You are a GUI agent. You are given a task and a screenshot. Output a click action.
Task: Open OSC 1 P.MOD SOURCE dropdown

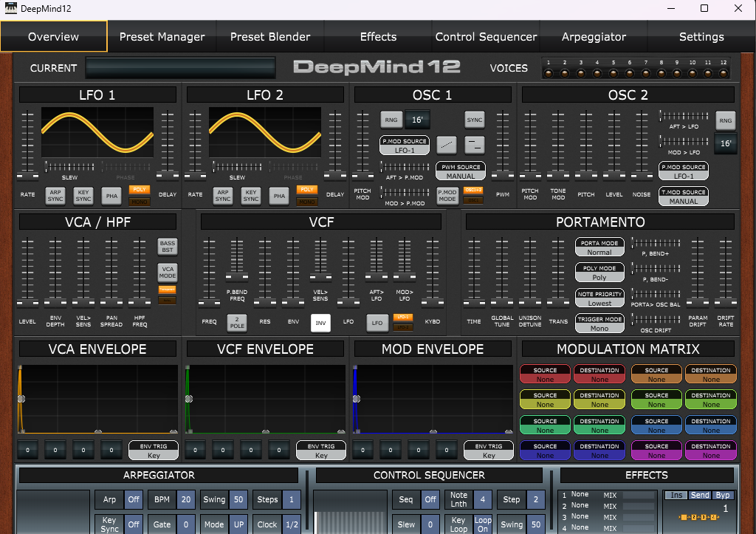[405, 146]
